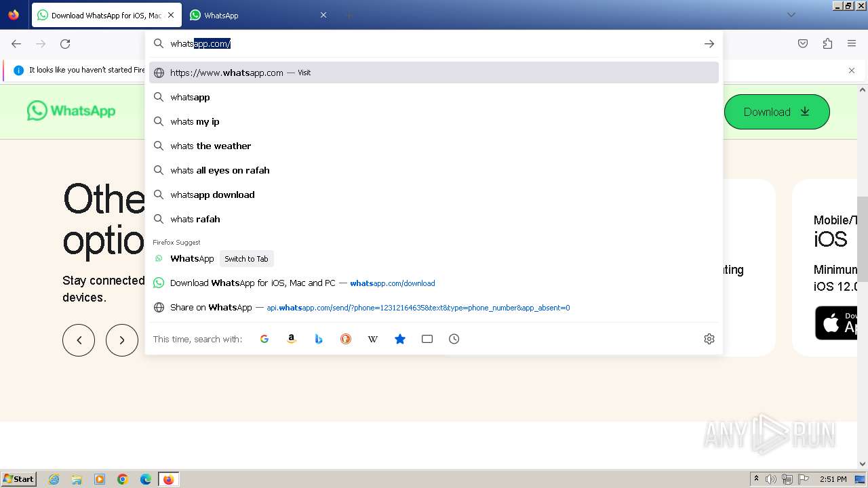This screenshot has height=488, width=868.
Task: Show previous carousel item
Action: (79, 340)
